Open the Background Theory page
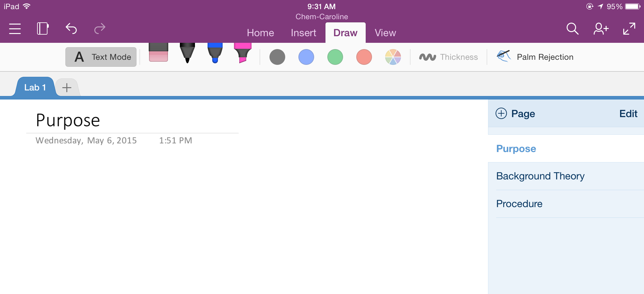 pyautogui.click(x=540, y=176)
